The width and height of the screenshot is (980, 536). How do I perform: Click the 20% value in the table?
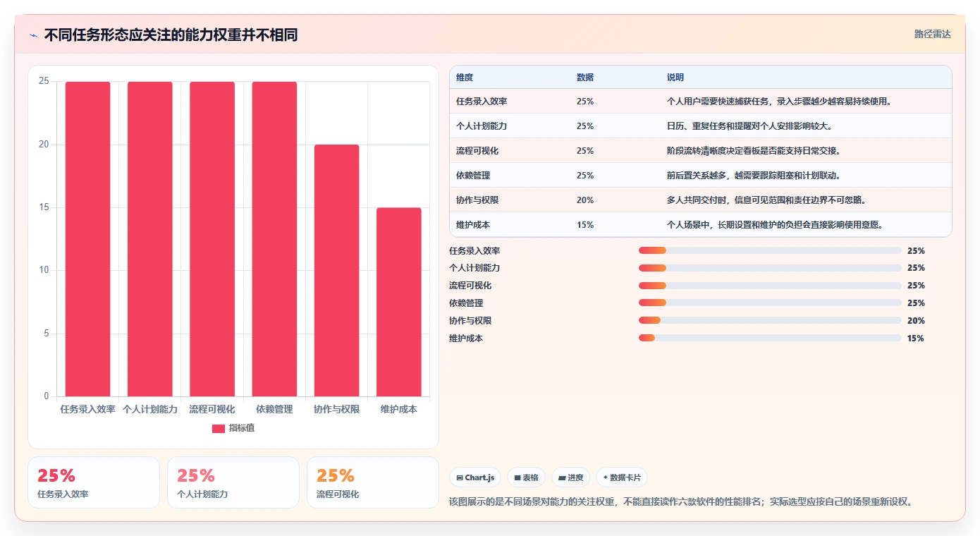(585, 200)
